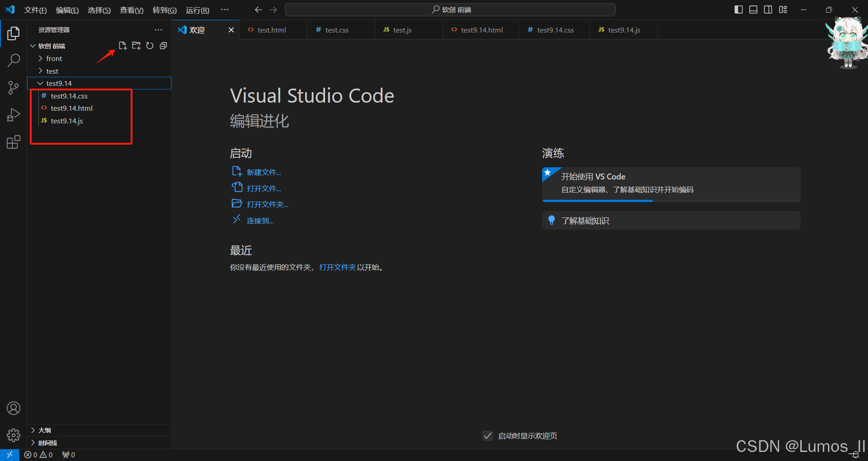This screenshot has height=461, width=868.
Task: Open test9.14.css in file tree
Action: click(99, 96)
